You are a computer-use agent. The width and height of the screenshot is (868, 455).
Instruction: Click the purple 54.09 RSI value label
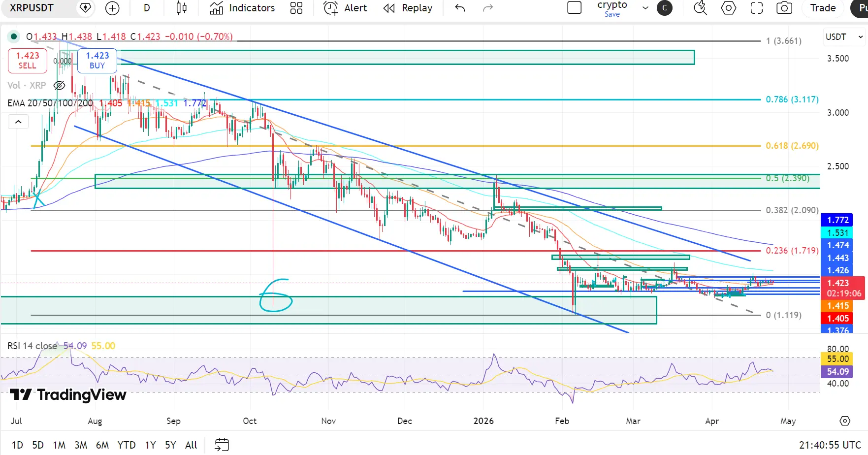837,372
